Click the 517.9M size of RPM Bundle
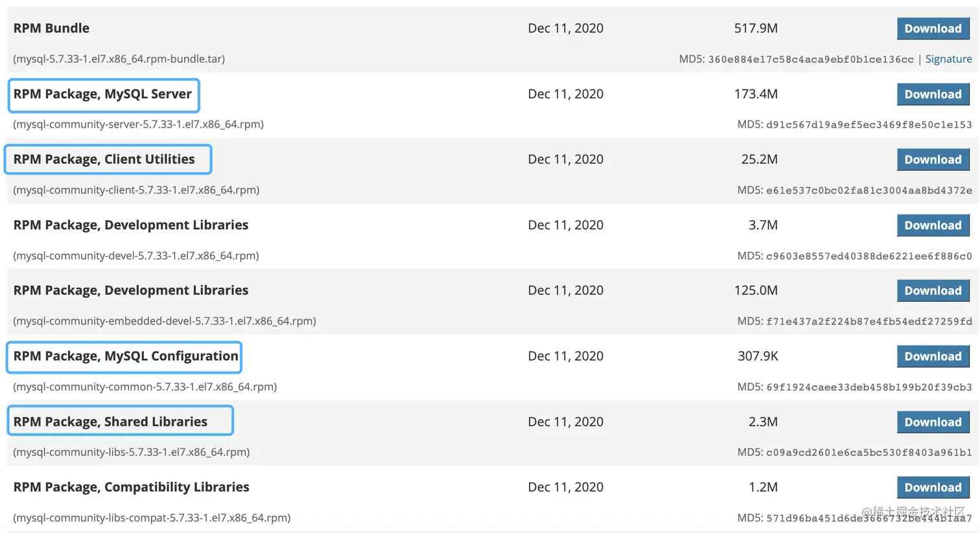980x533 pixels. point(756,28)
